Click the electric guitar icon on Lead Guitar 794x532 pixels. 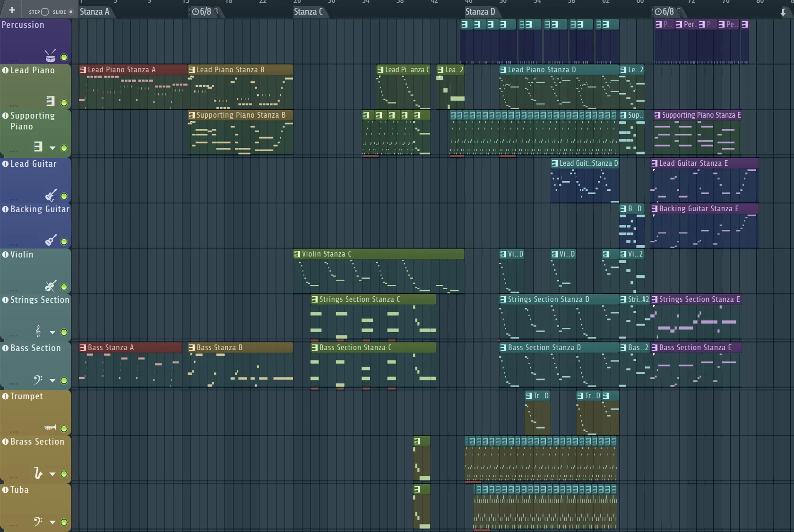(51, 195)
